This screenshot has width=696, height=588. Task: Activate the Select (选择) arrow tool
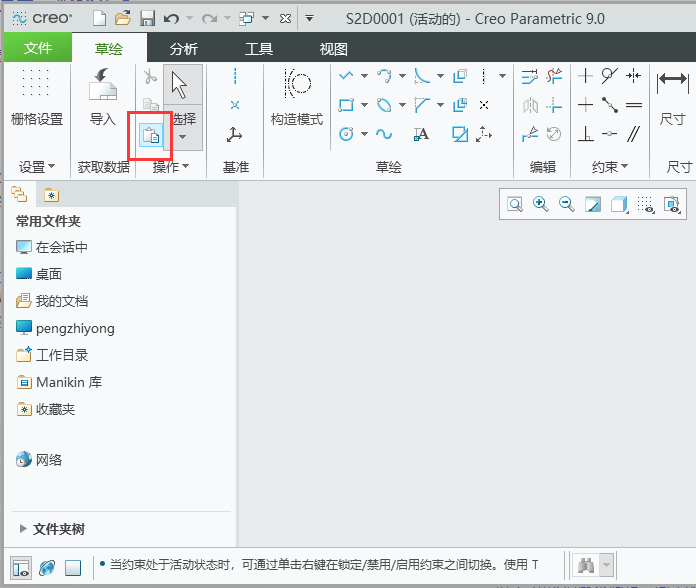point(182,85)
